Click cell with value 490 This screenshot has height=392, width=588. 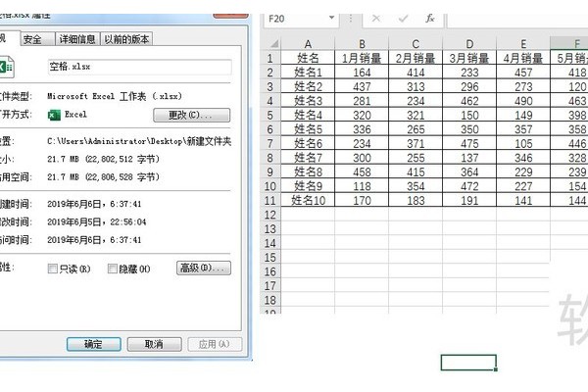click(x=523, y=101)
